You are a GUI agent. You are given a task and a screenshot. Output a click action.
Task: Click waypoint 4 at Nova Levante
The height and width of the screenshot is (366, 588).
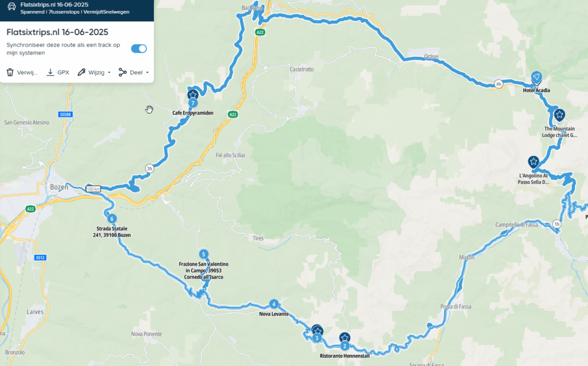(x=274, y=304)
